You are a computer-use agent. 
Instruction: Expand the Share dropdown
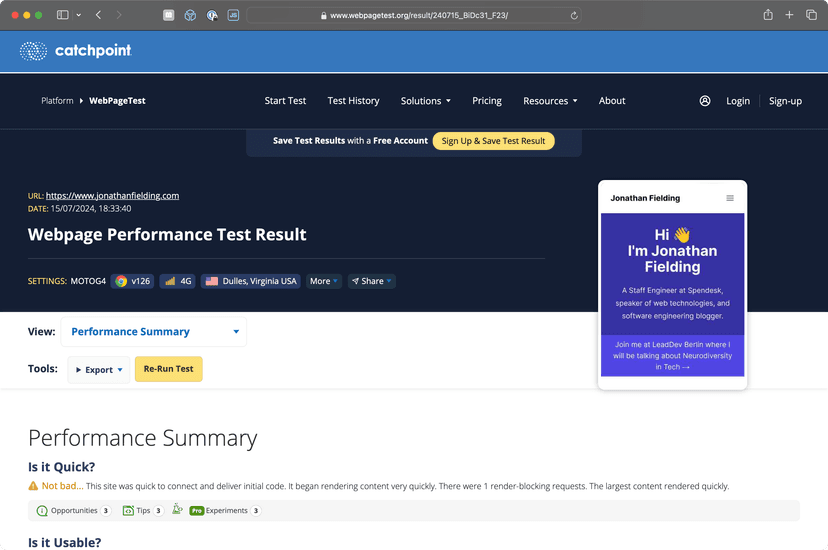click(372, 281)
